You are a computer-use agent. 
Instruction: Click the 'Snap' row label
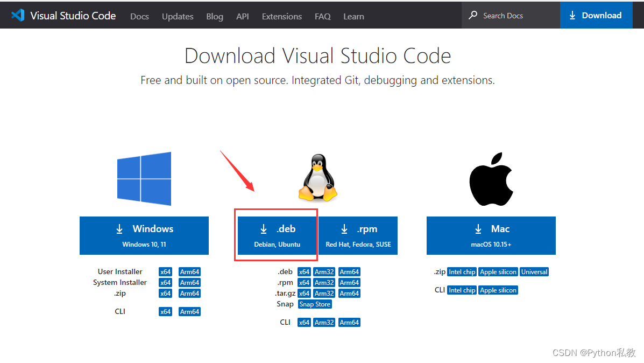285,304
